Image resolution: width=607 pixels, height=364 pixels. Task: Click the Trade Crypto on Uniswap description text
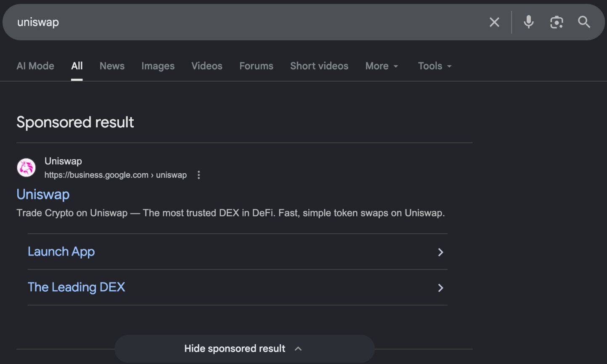click(x=231, y=213)
